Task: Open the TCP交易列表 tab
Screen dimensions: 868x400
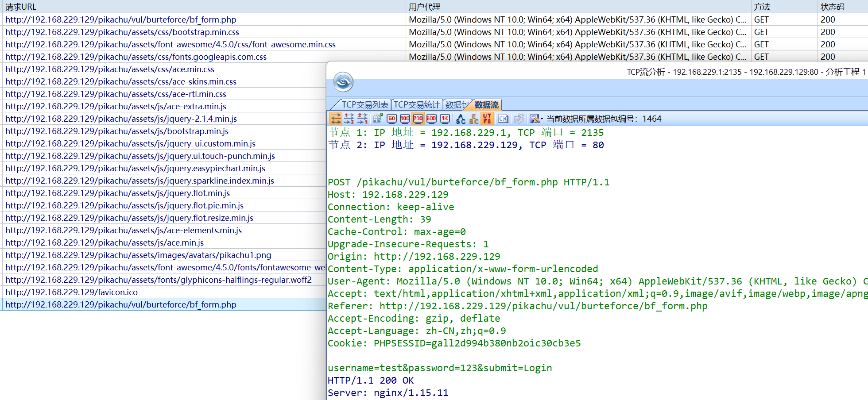Action: click(365, 104)
